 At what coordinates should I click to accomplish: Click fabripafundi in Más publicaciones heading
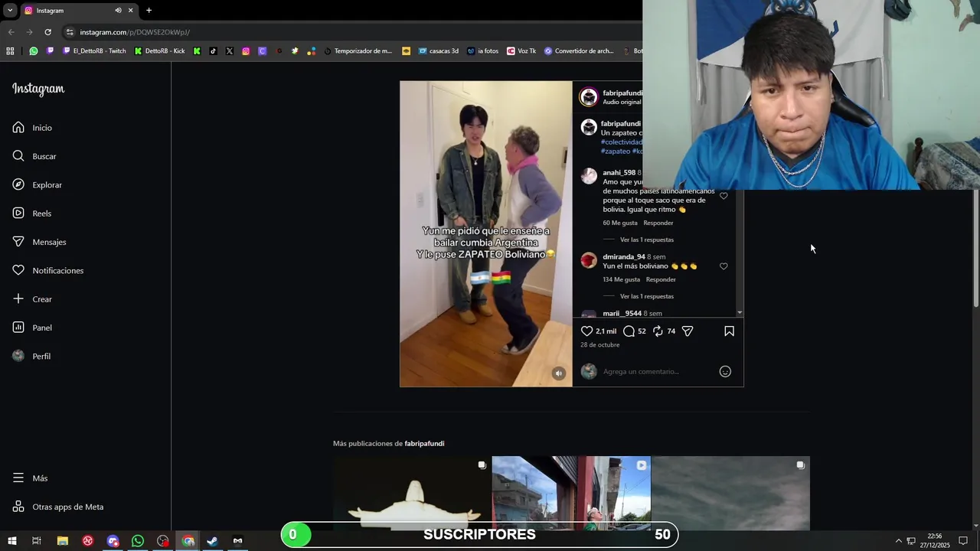click(x=424, y=444)
